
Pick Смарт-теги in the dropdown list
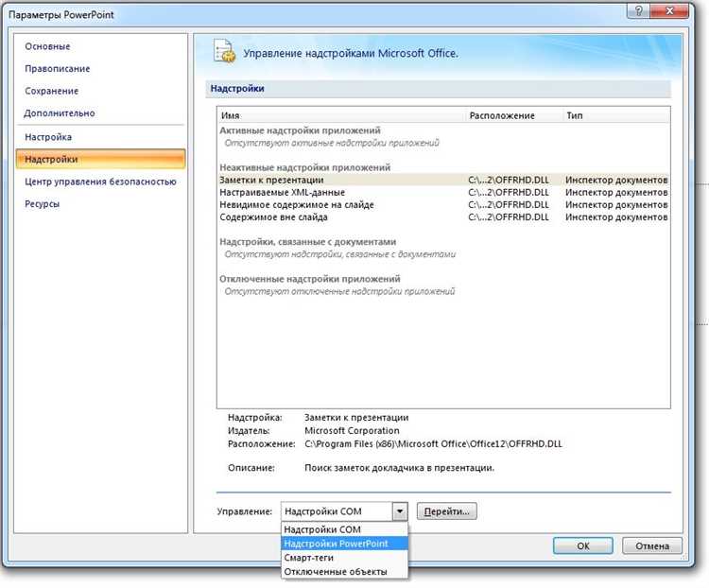pyautogui.click(x=311, y=558)
